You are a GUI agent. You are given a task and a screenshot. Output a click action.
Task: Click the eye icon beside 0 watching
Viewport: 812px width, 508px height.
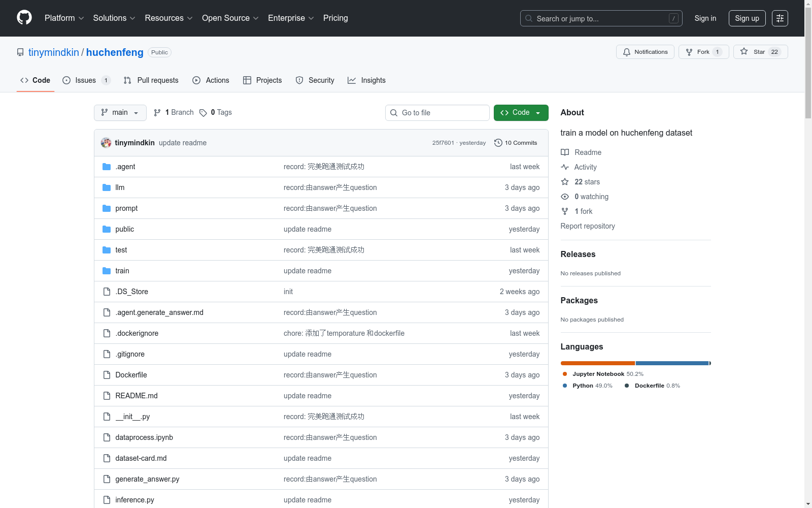[565, 197]
